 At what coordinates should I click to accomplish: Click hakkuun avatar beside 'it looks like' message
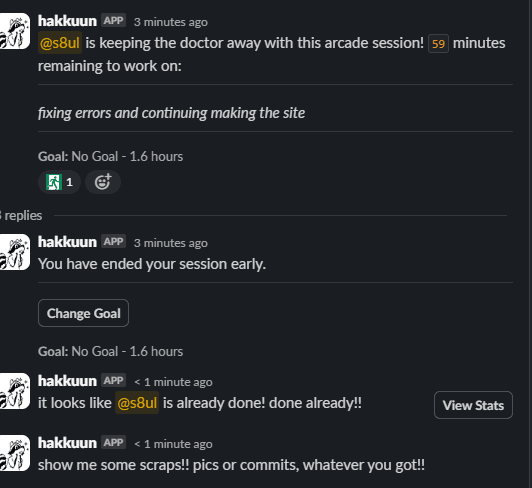pos(14,391)
